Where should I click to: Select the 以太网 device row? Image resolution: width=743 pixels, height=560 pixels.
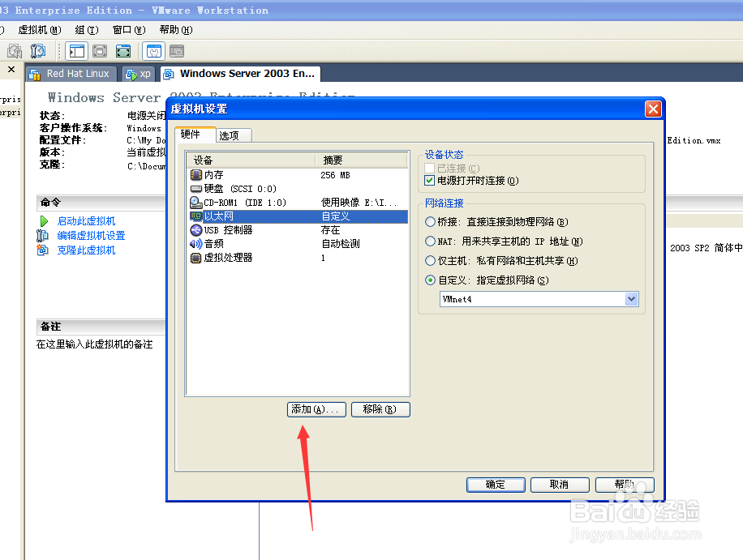point(298,216)
